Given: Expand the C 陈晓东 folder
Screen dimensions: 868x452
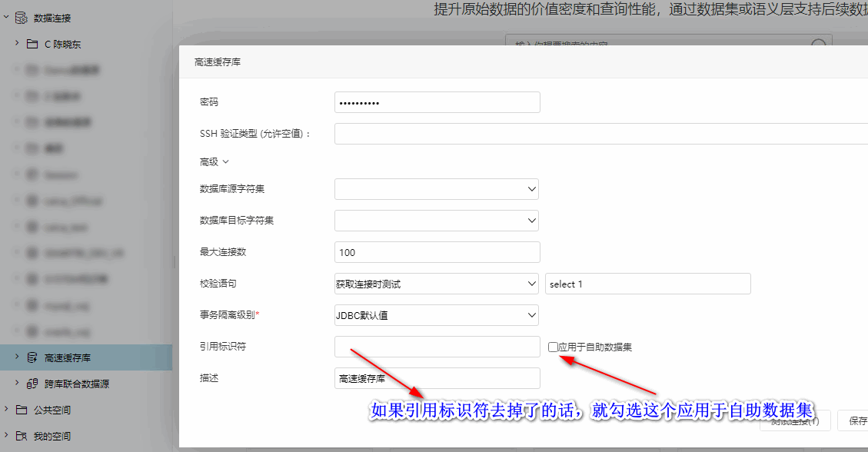Looking at the screenshot, I should click(x=17, y=43).
